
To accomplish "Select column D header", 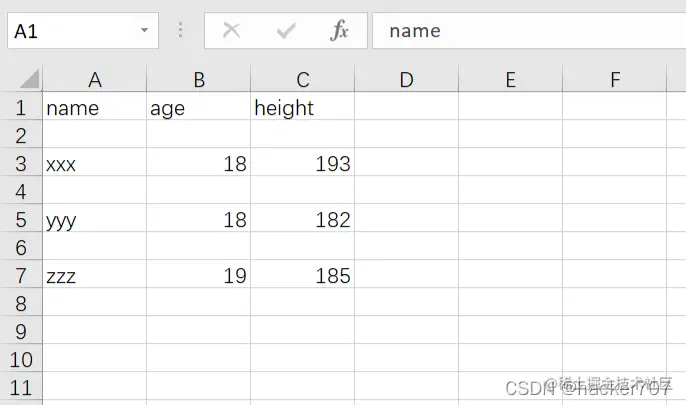I will (x=406, y=79).
